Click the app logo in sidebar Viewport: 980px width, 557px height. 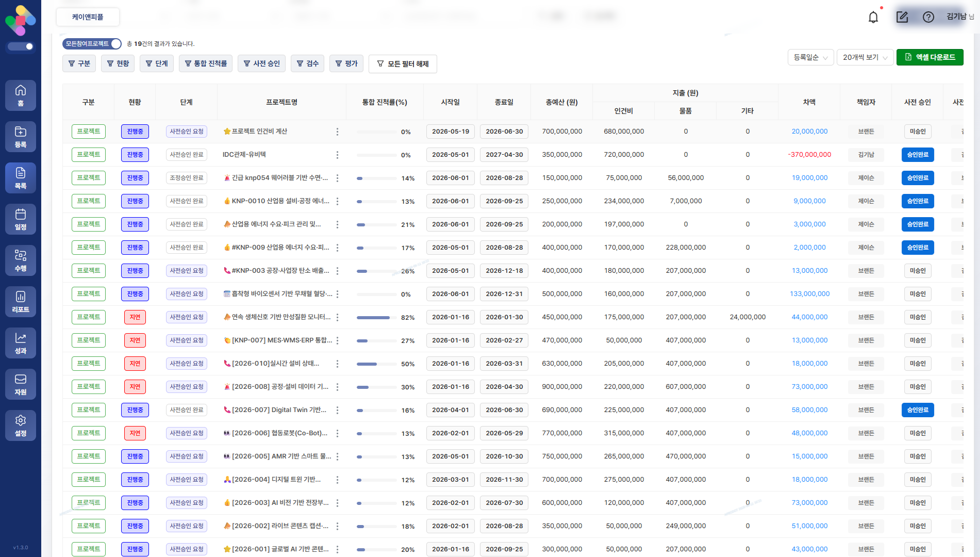(x=21, y=21)
